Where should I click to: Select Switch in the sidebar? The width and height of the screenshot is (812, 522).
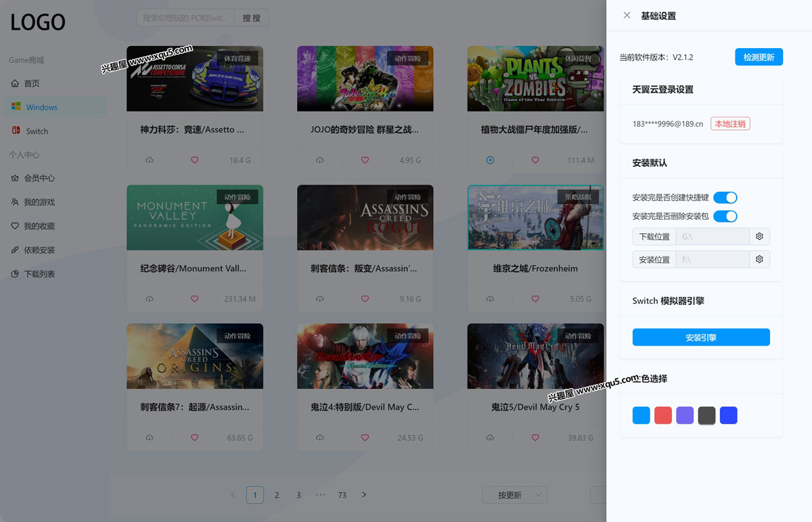[x=55, y=131]
